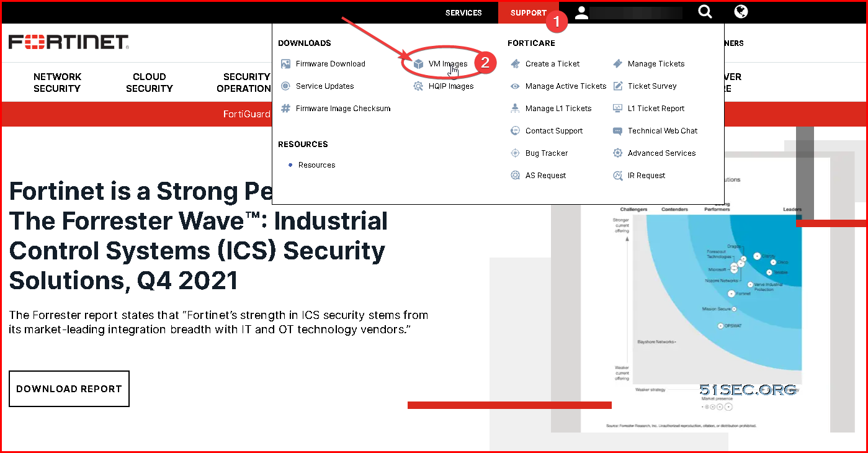This screenshot has width=868, height=453.
Task: Click the Create a Ticket icon
Action: point(515,64)
